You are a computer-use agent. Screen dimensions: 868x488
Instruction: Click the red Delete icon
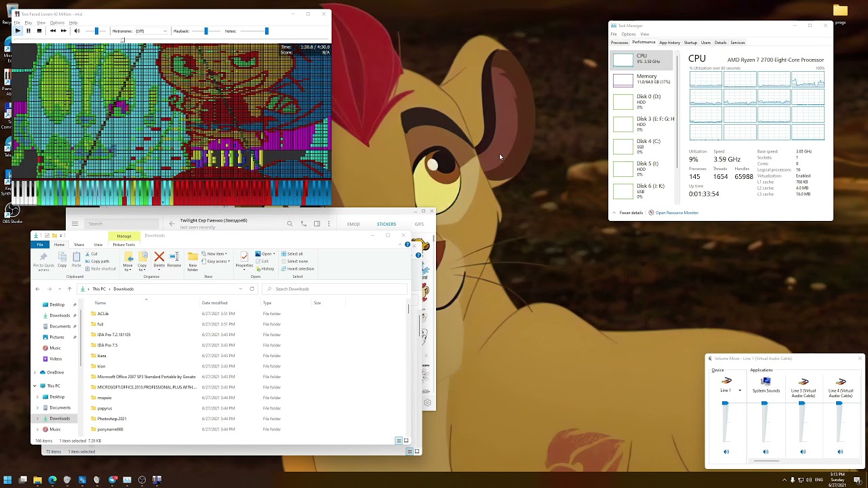point(159,256)
